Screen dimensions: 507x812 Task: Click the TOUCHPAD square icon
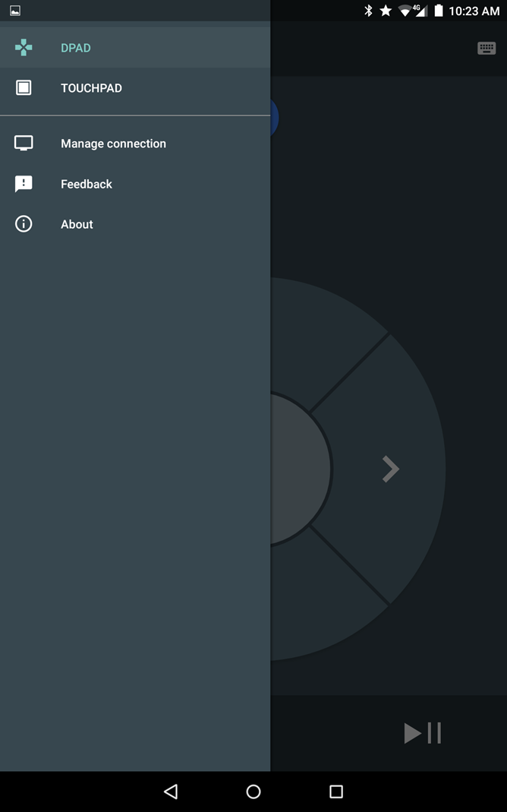coord(24,87)
